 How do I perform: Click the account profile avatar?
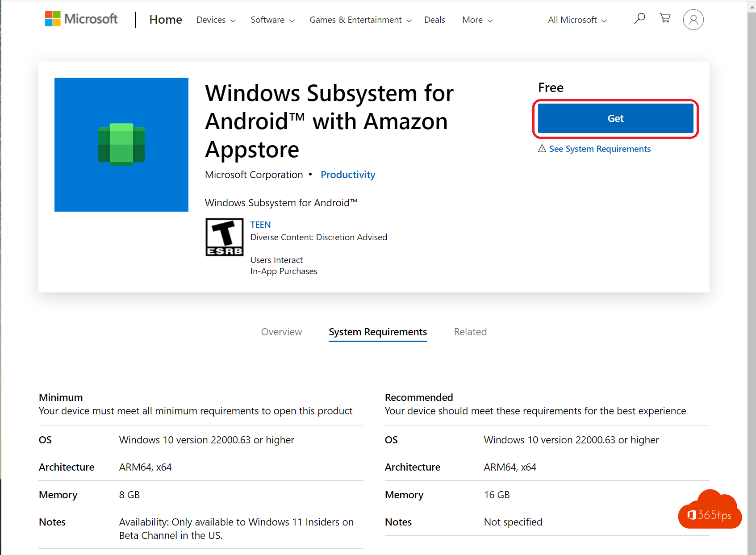coord(693,20)
